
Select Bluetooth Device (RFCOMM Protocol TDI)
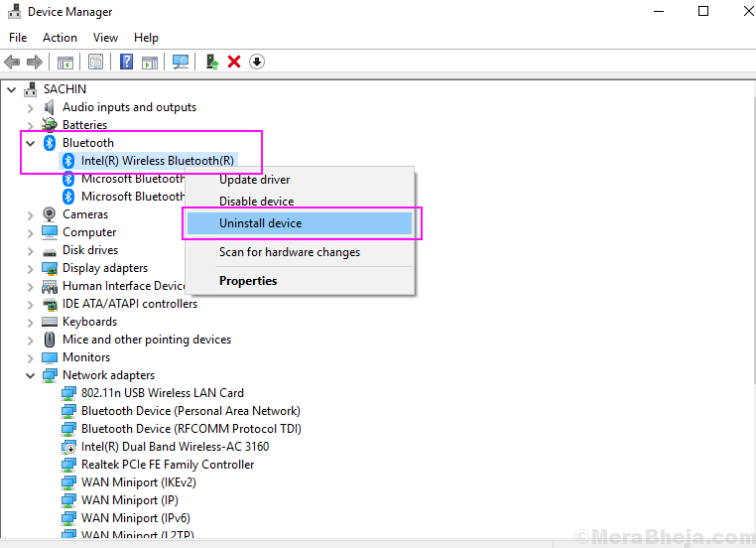tap(190, 429)
